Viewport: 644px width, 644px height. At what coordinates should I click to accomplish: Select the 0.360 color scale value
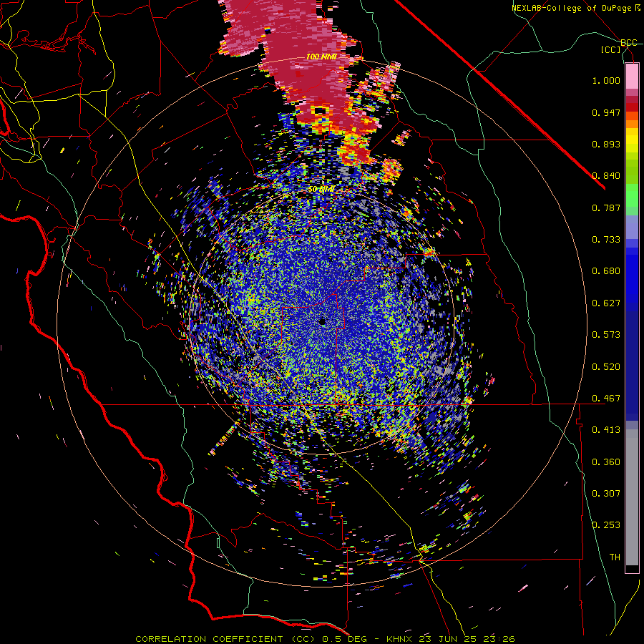[x=606, y=462]
